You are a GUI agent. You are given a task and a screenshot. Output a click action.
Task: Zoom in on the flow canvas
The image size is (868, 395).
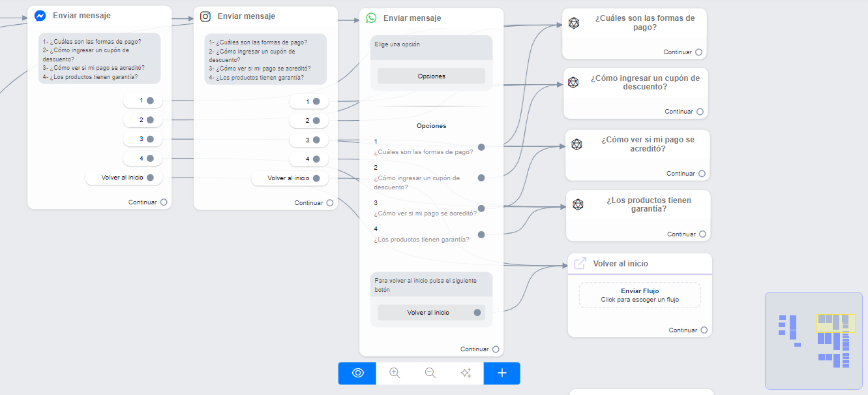point(395,373)
